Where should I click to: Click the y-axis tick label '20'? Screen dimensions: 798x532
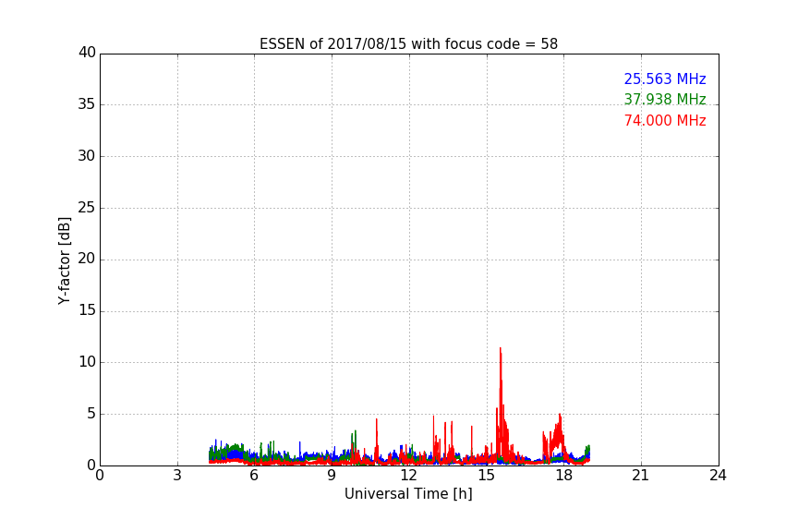[87, 260]
